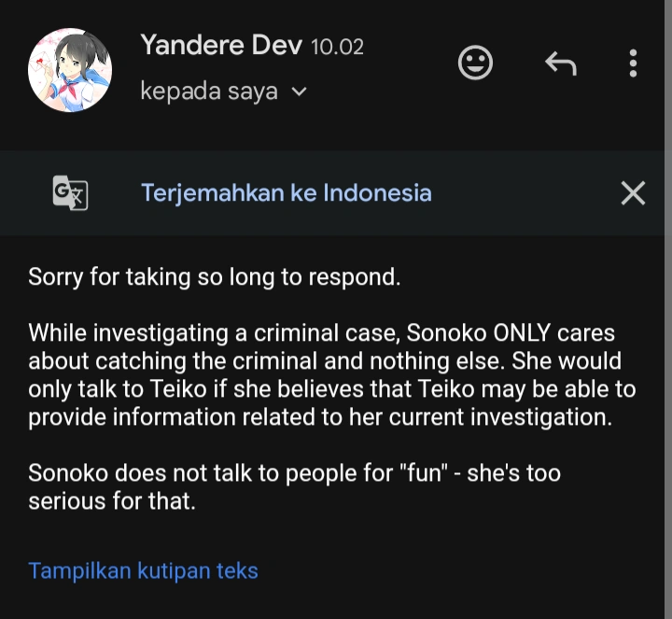This screenshot has height=619, width=672.
Task: Click the paragraph starting "Sonoko does not talk"
Action: 294,486
